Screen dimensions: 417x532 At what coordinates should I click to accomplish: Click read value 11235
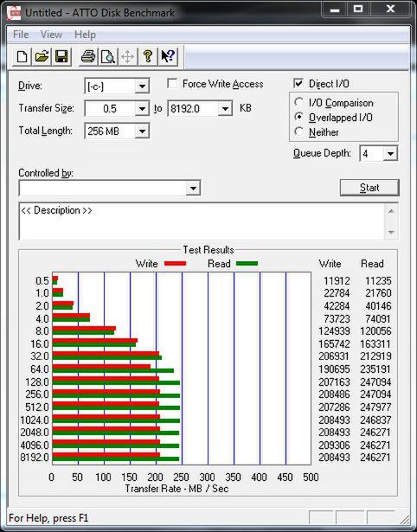pyautogui.click(x=378, y=281)
